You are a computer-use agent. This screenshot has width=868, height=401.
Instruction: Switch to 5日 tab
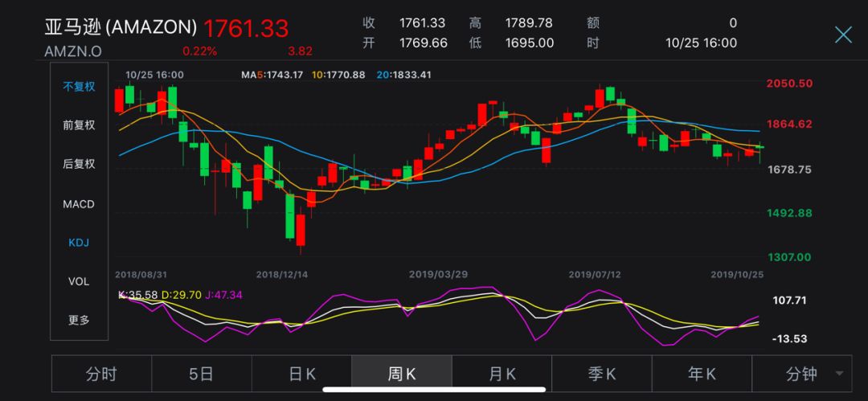click(x=202, y=374)
